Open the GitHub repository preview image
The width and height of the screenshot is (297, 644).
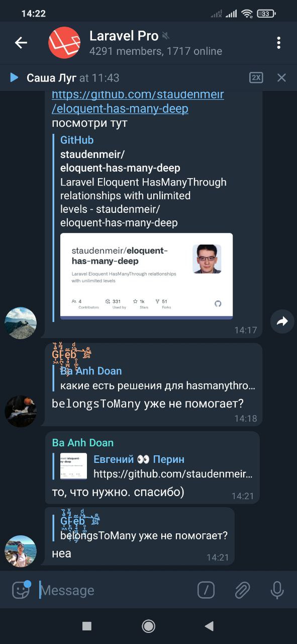point(146,276)
